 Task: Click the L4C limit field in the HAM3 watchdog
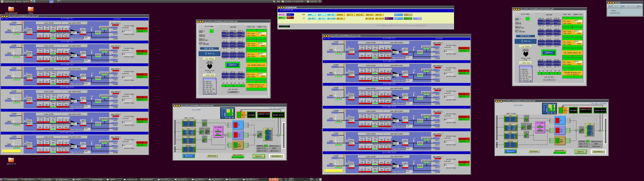(x=578, y=42)
